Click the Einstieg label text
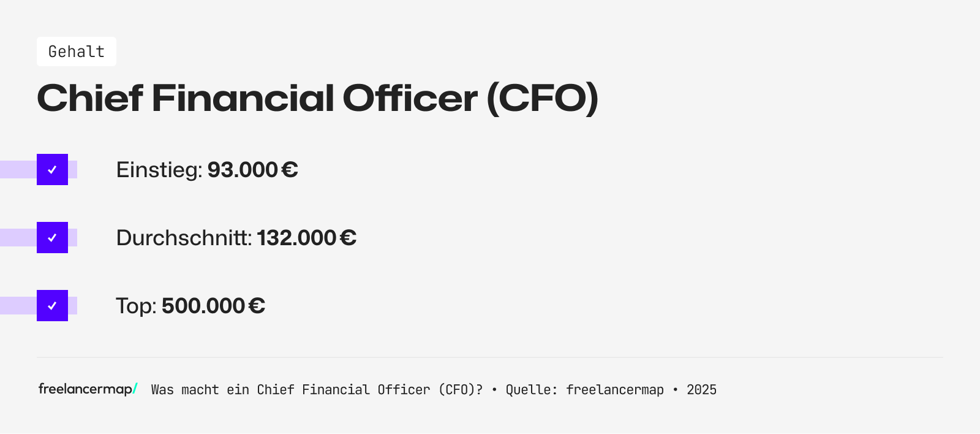 tap(159, 170)
